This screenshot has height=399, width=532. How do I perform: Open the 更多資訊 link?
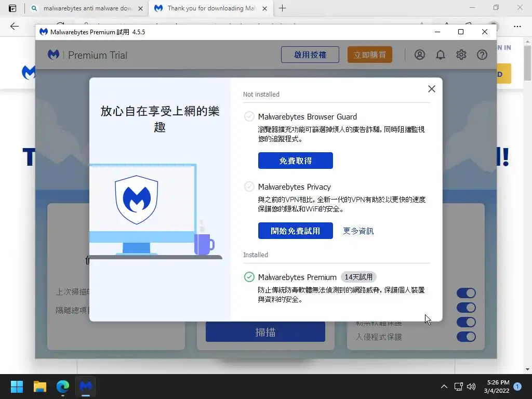pyautogui.click(x=358, y=231)
